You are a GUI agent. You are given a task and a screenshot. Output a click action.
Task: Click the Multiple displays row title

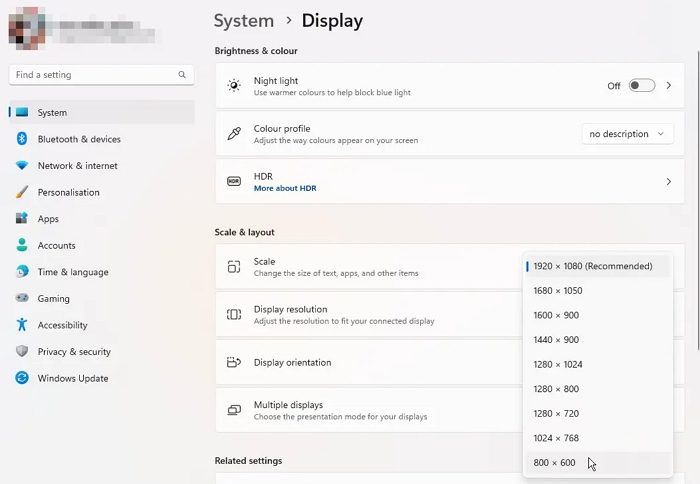pyautogui.click(x=288, y=405)
